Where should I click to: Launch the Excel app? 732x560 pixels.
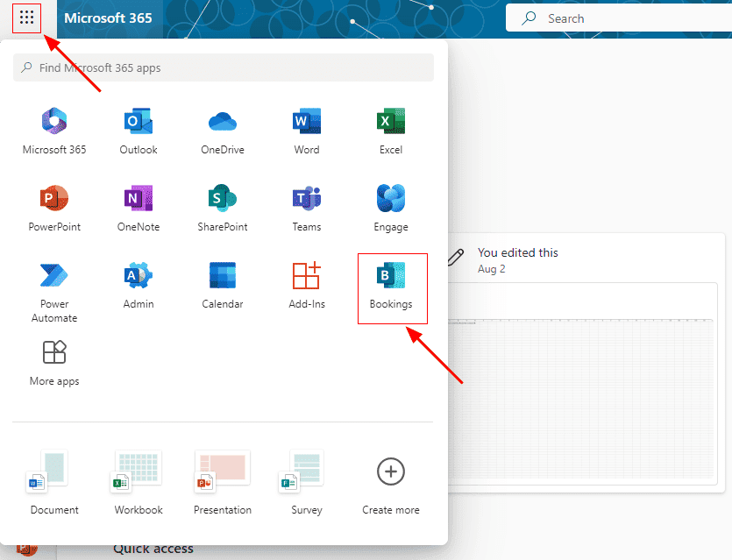(x=391, y=131)
